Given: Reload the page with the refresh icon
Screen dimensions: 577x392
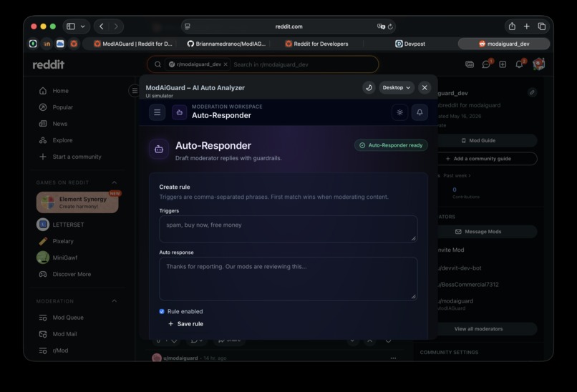Looking at the screenshot, I should point(390,26).
